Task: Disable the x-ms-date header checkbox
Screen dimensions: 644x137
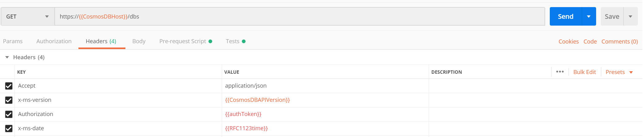Action: (9, 128)
